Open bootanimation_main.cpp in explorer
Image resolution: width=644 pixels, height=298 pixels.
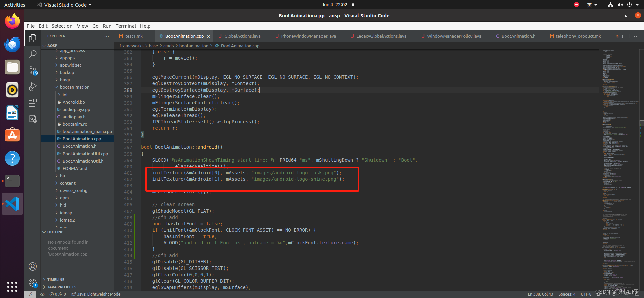pyautogui.click(x=87, y=131)
